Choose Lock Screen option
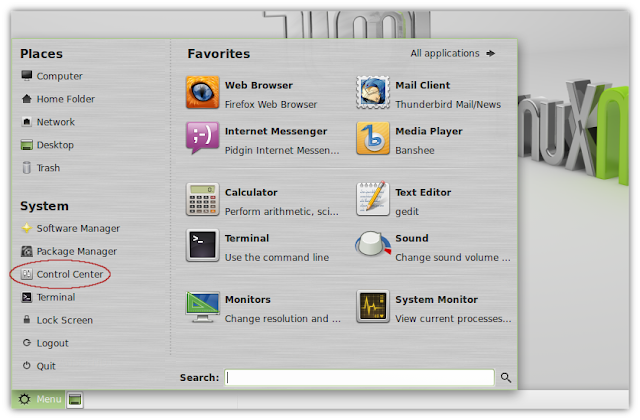This screenshot has height=420, width=640. [x=64, y=320]
